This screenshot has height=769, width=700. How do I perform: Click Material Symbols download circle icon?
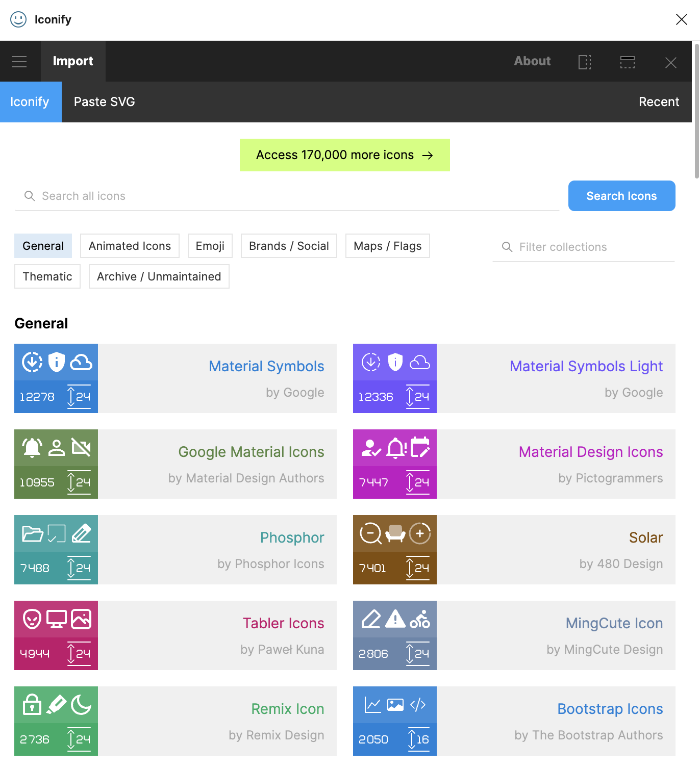(x=32, y=362)
